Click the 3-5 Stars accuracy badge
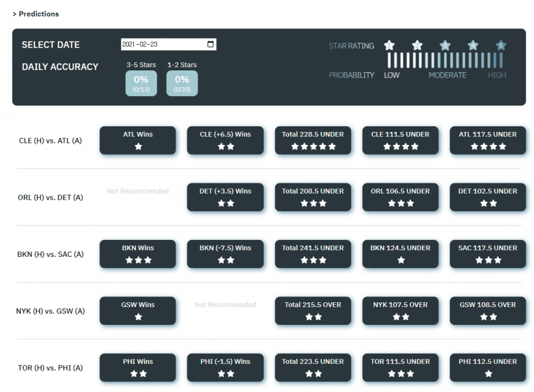This screenshot has width=534, height=392. [x=141, y=83]
